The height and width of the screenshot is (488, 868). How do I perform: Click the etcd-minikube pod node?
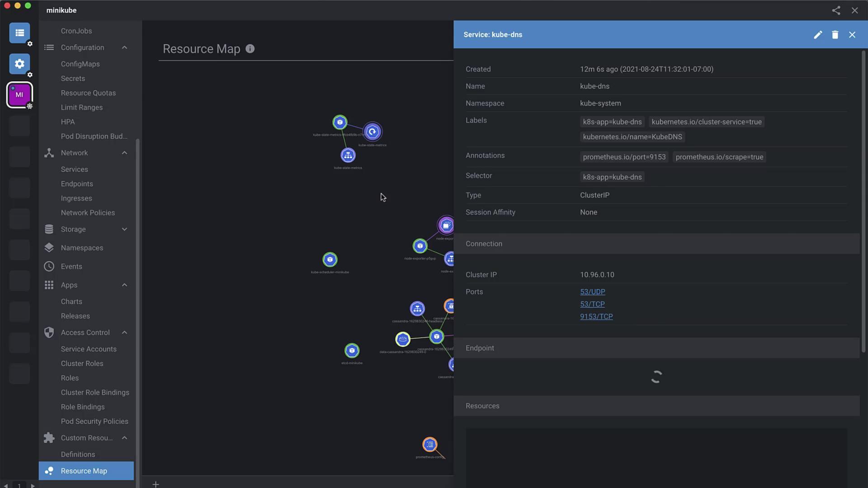click(352, 351)
